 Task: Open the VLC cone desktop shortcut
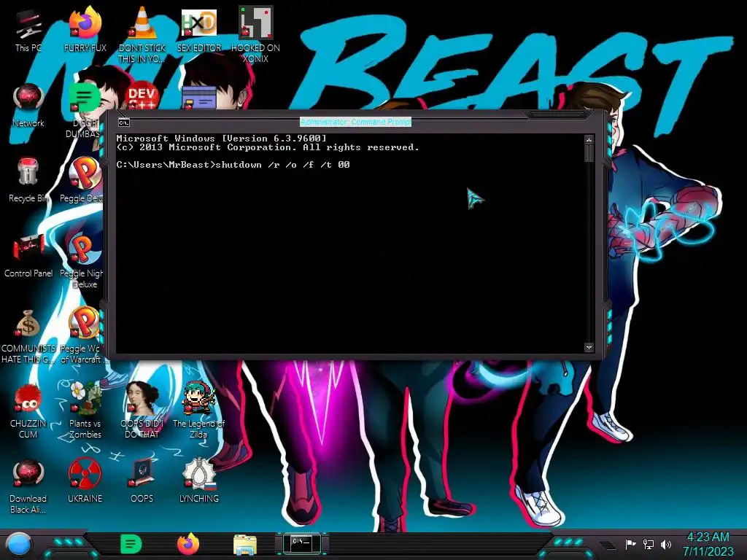point(142,34)
